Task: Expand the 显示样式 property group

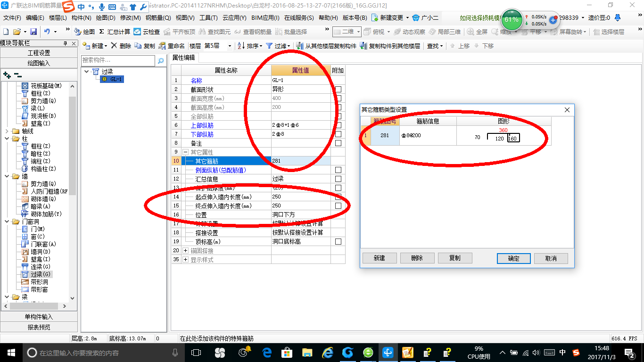Action: (x=186, y=260)
